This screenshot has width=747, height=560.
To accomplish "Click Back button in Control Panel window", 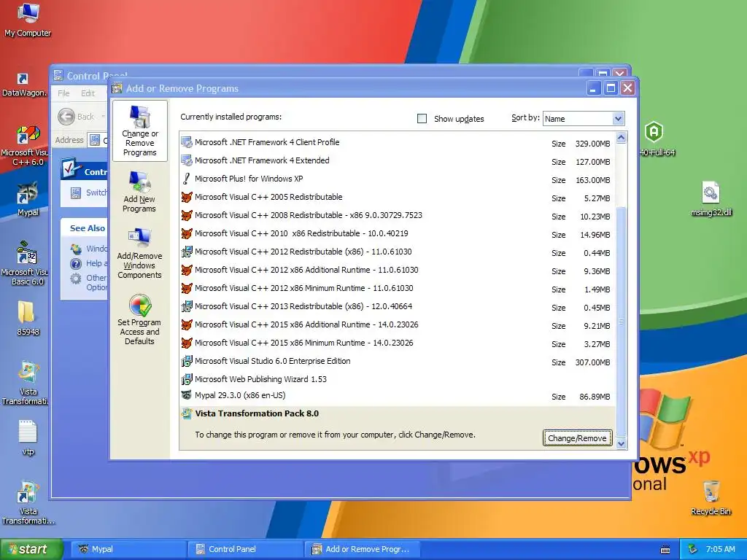I will (76, 117).
